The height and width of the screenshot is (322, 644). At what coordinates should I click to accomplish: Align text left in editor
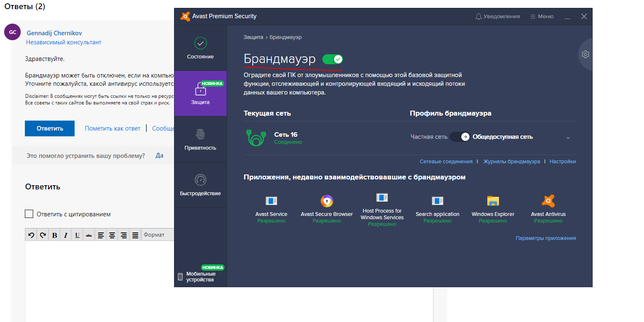[x=100, y=235]
